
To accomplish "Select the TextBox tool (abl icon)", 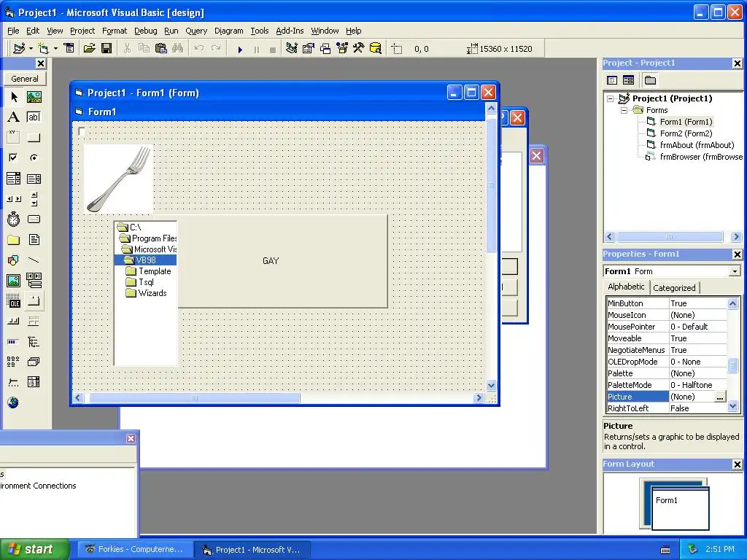I will [34, 117].
